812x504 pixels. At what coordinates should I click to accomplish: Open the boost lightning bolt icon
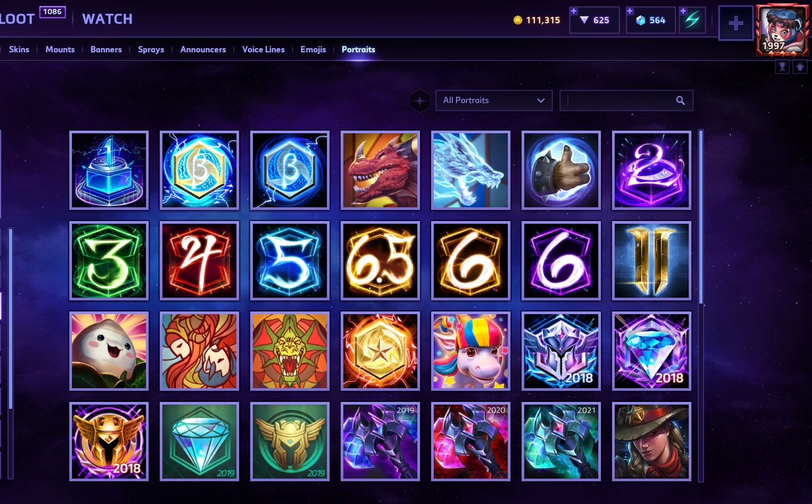click(x=692, y=20)
